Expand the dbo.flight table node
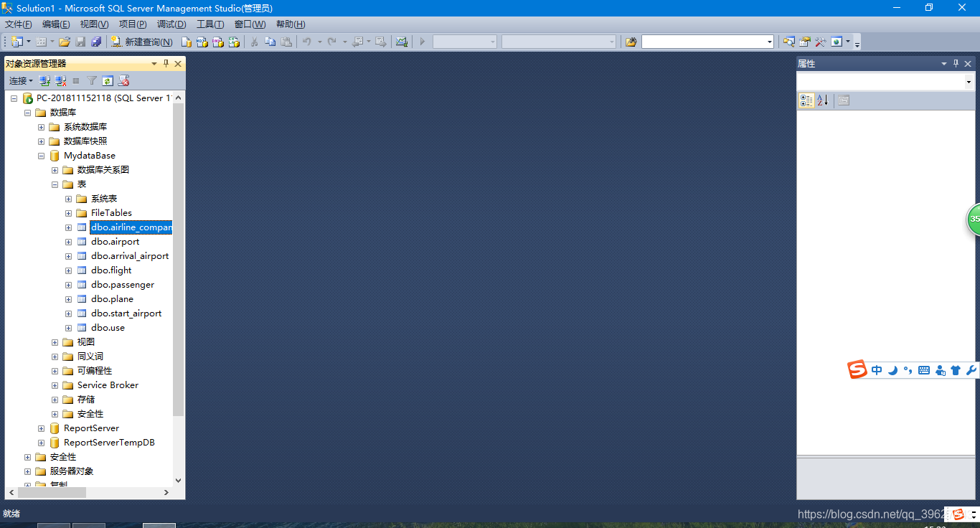The height and width of the screenshot is (528, 980). 68,270
